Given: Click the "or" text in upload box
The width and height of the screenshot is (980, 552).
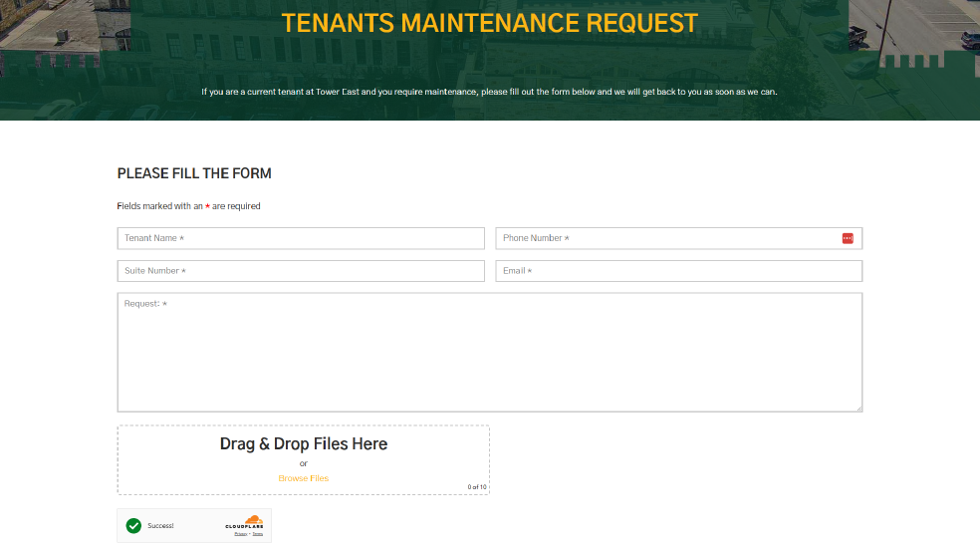Looking at the screenshot, I should click(303, 463).
